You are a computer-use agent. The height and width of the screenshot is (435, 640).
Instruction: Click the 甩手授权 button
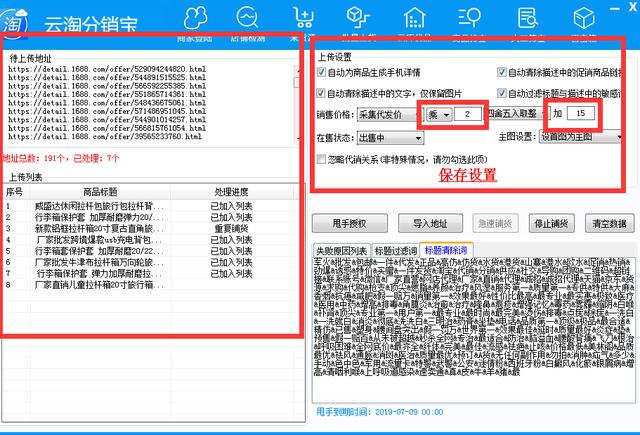350,223
